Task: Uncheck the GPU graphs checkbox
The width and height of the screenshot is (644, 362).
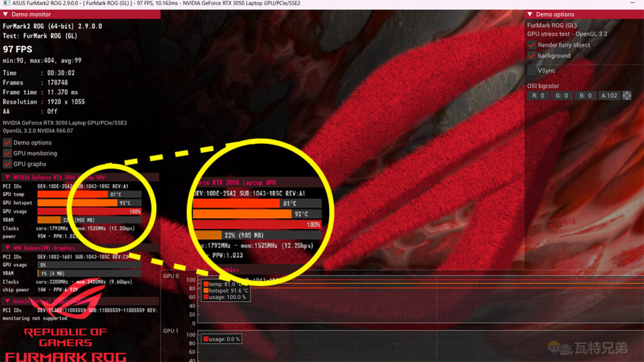Action: point(8,164)
